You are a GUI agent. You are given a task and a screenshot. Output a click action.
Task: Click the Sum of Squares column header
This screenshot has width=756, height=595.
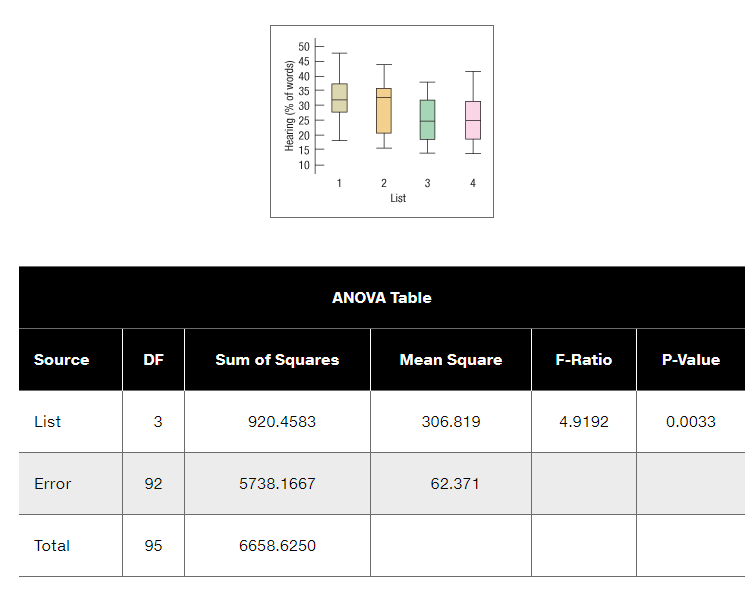point(277,360)
